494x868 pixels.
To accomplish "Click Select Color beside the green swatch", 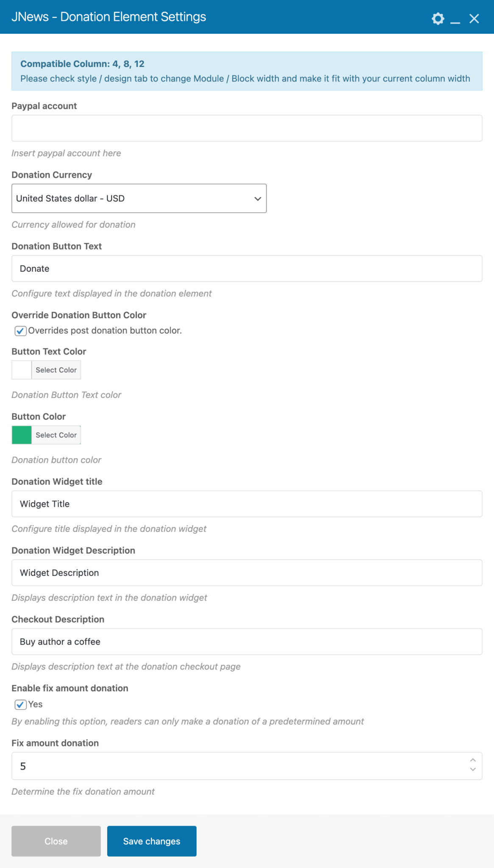I will coord(56,435).
